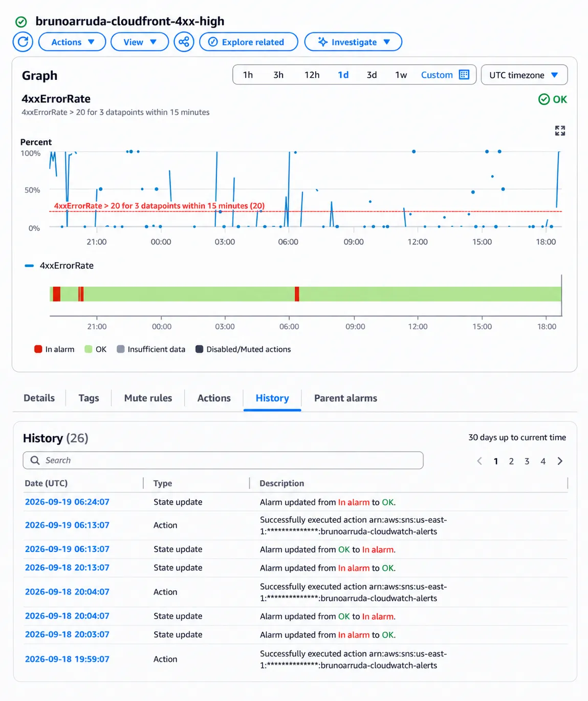Open history entry 2026-09-18 20:13:07
588x701 pixels.
point(67,567)
